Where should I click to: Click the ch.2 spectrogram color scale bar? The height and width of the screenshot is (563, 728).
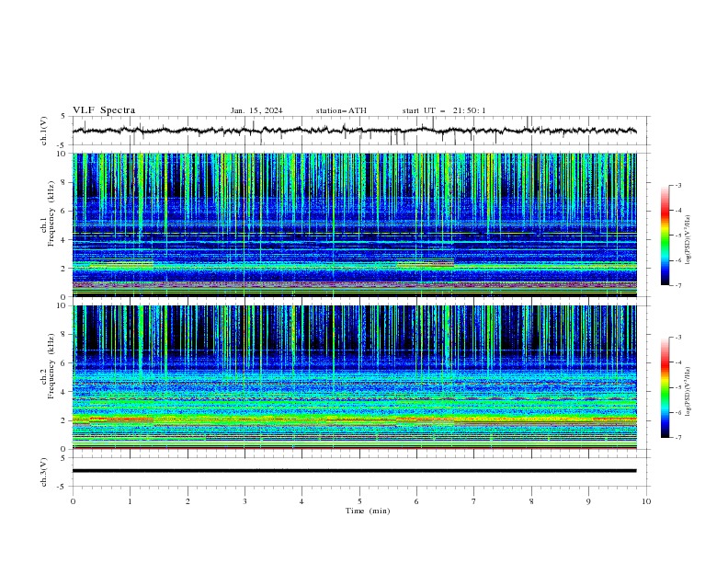665,387
